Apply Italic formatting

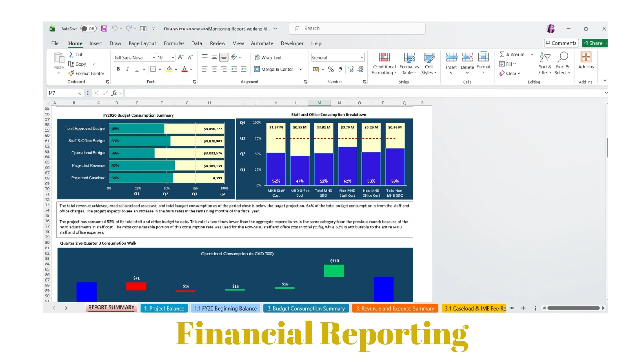128,69
